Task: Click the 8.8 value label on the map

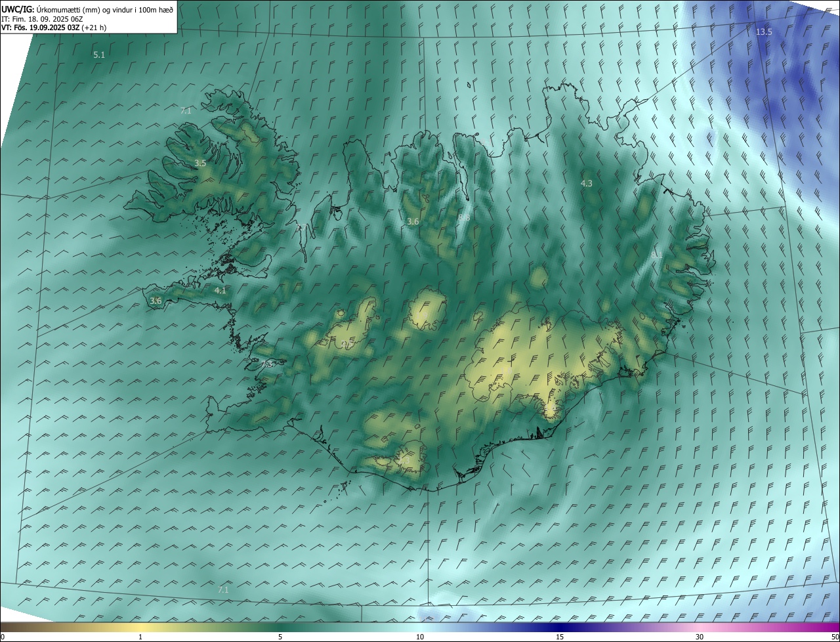Action: (464, 217)
